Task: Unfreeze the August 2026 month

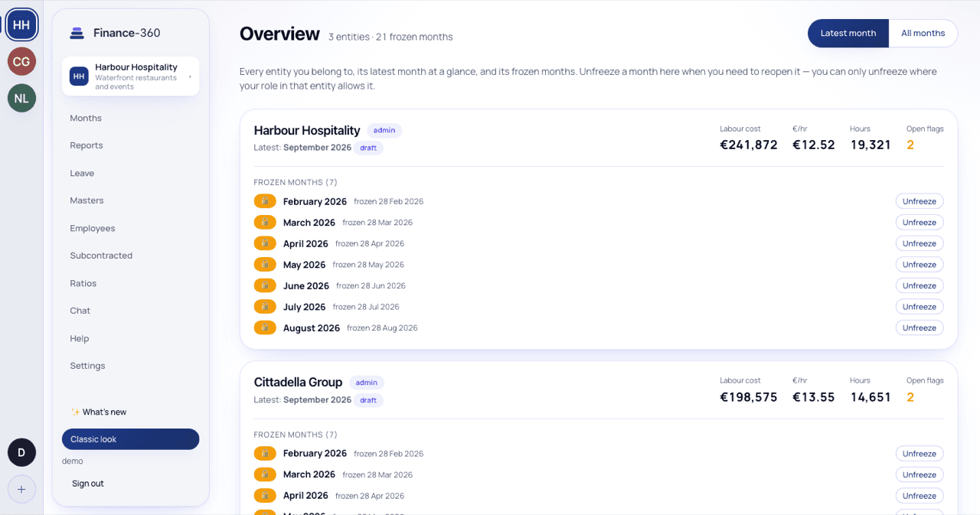Action: (x=920, y=328)
